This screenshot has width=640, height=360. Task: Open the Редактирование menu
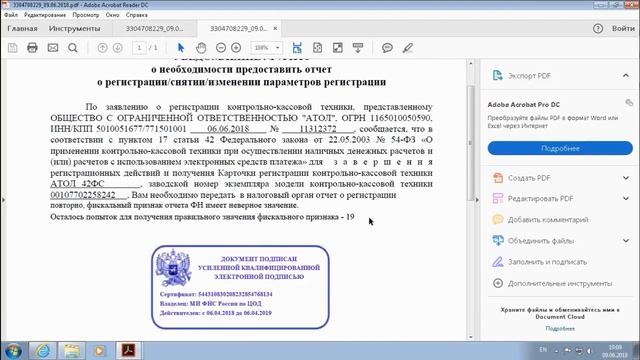[45, 15]
